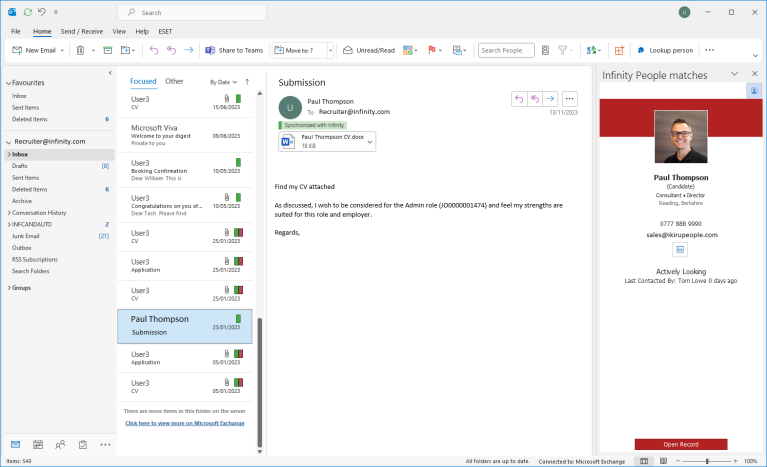
Task: Click the view more on Microsoft Exchange link
Action: click(184, 423)
